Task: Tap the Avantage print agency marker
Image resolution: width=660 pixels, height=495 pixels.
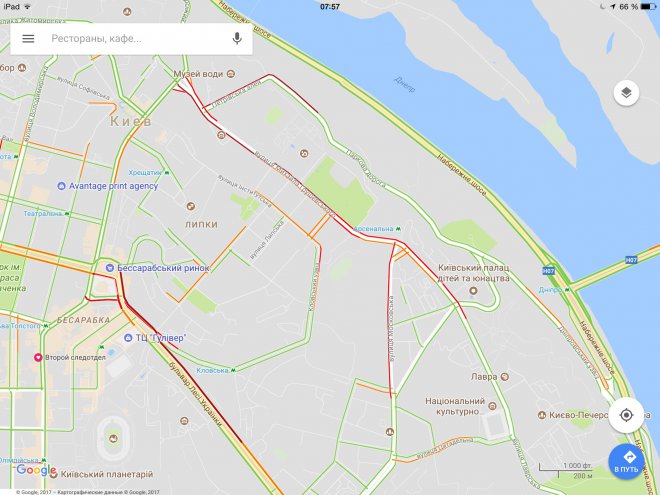Action: coord(61,186)
